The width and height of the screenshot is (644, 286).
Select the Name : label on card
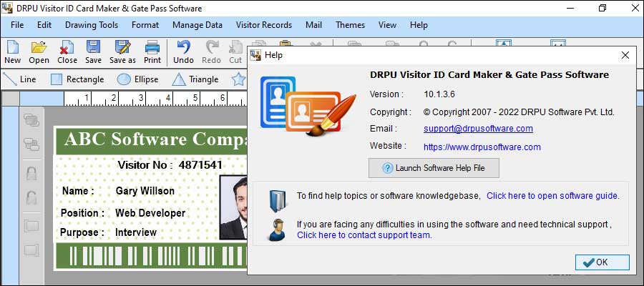[78, 191]
